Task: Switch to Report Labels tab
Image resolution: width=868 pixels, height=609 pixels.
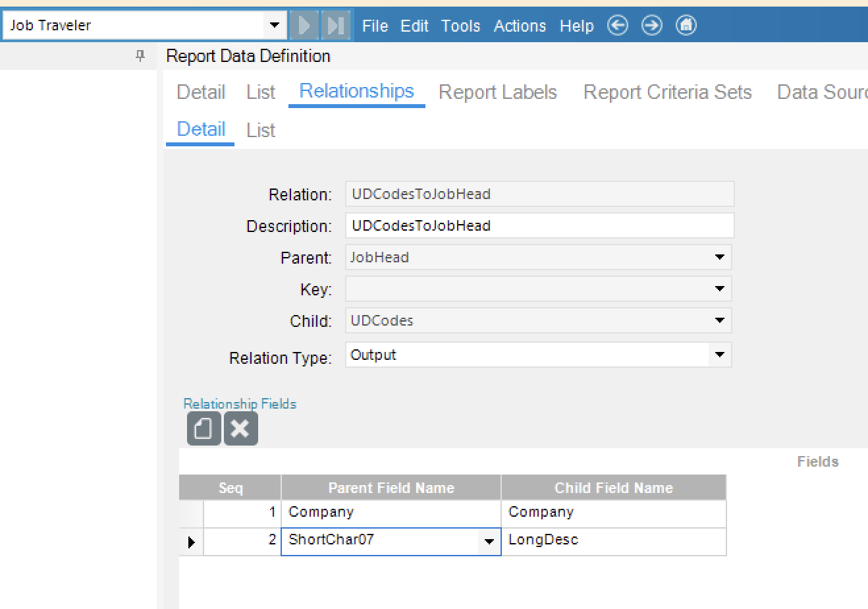Action: pos(497,92)
